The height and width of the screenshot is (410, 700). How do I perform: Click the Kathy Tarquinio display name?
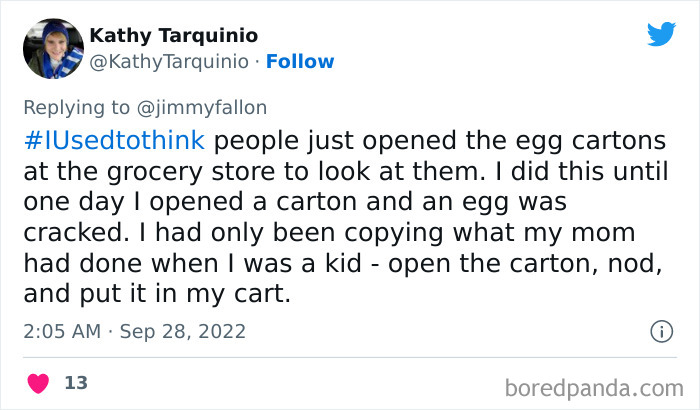(171, 35)
